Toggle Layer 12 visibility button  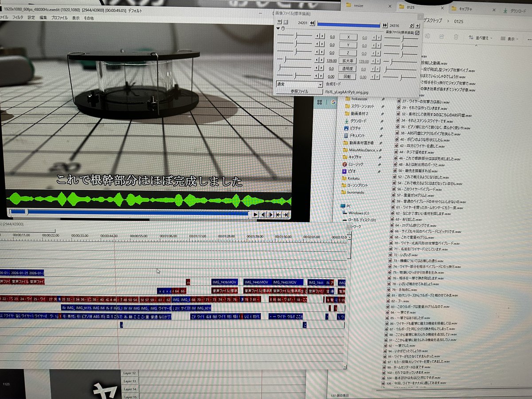[x=129, y=373]
